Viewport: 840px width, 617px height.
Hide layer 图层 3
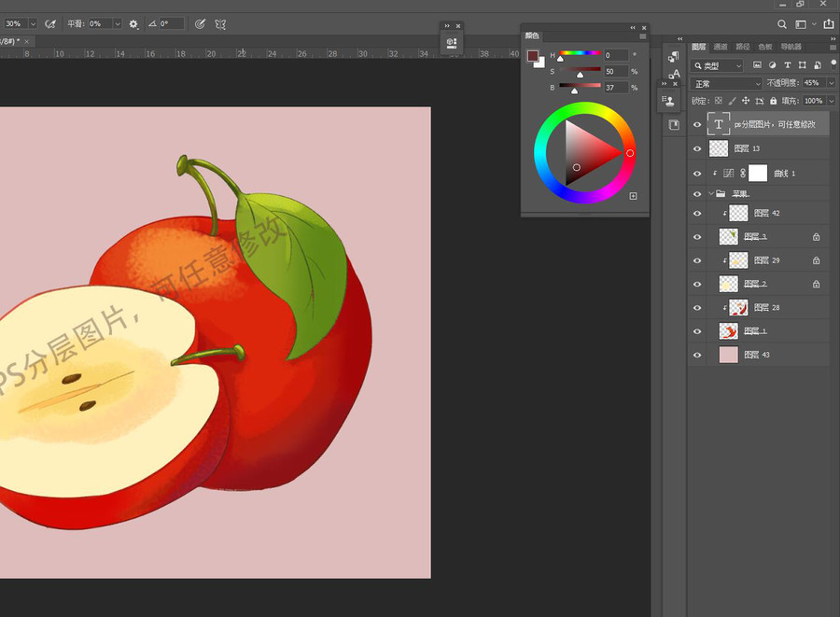697,237
